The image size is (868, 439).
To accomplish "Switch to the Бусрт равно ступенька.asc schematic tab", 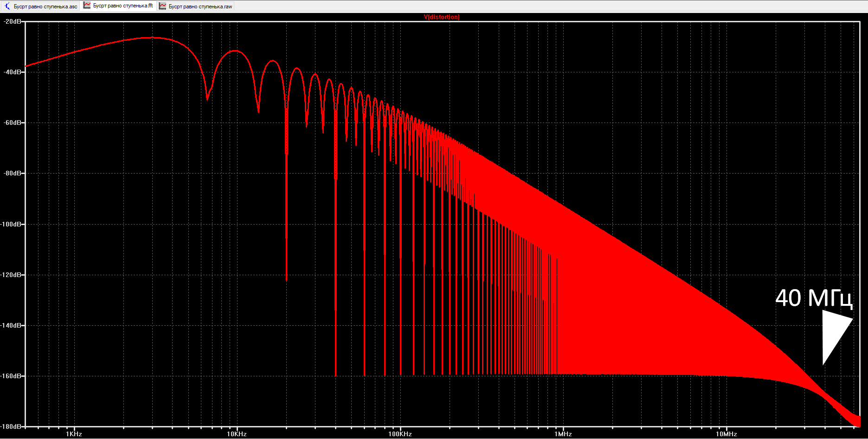I will tap(41, 6).
